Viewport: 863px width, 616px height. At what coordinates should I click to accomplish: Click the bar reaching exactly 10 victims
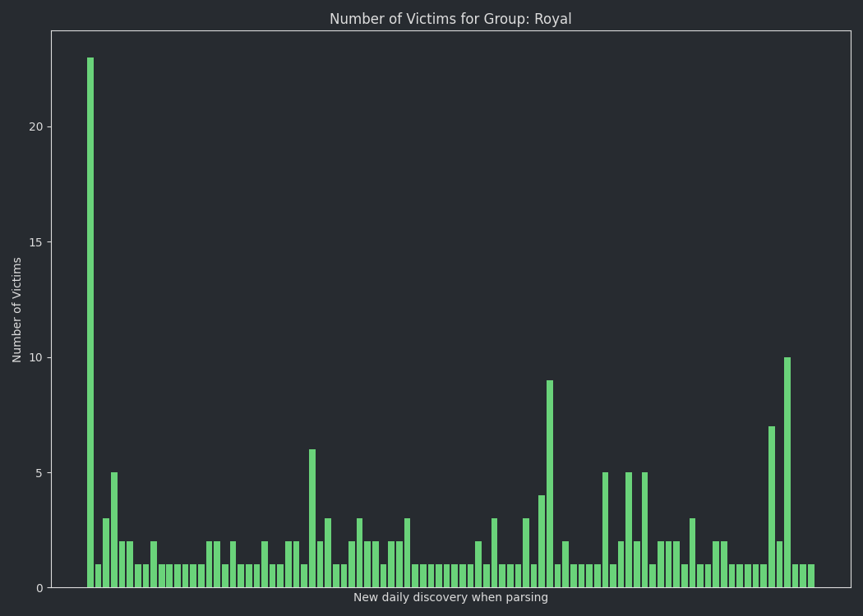coord(787,472)
